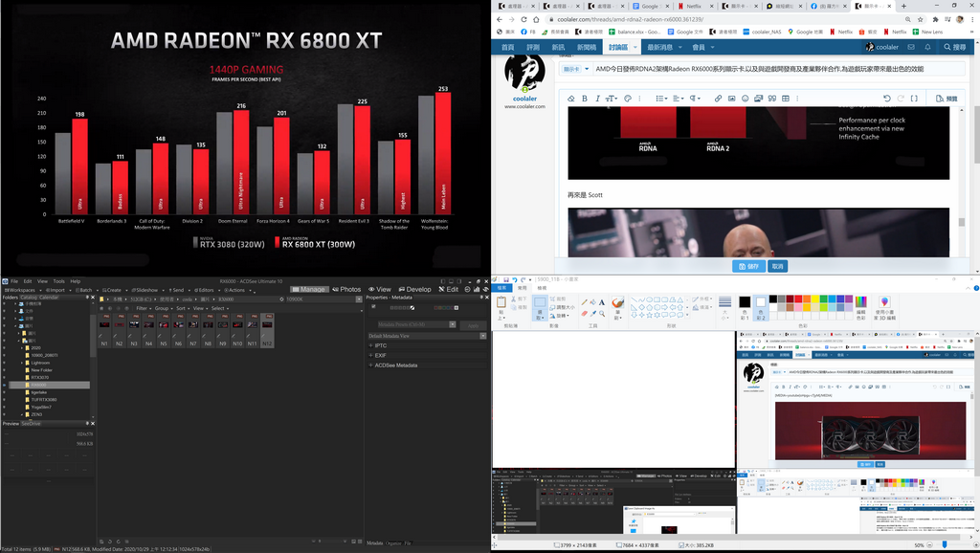Select the Color picker tool in Paint
The image size is (980, 553).
[x=593, y=313]
